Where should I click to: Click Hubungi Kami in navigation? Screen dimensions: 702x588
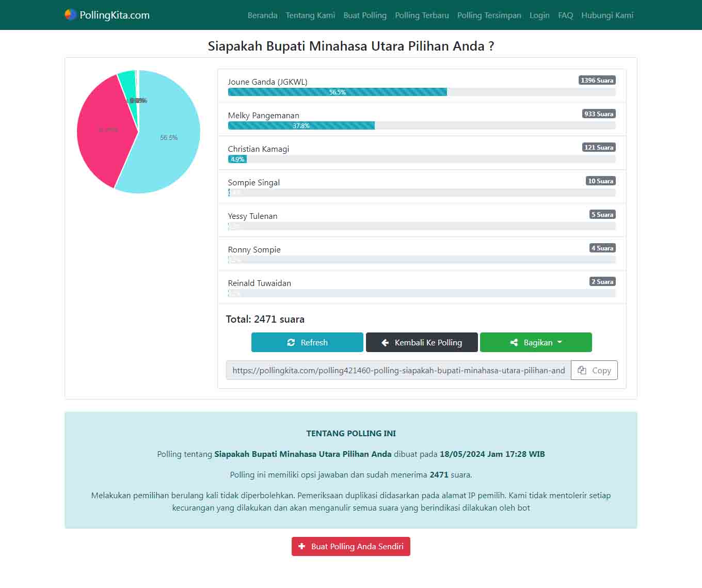coord(607,15)
